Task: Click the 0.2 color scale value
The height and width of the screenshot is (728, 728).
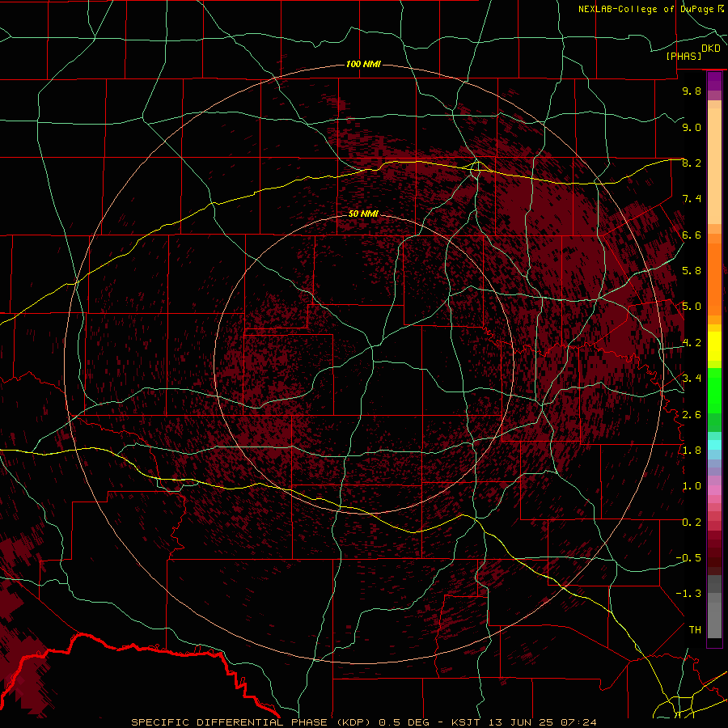Action: coord(692,523)
